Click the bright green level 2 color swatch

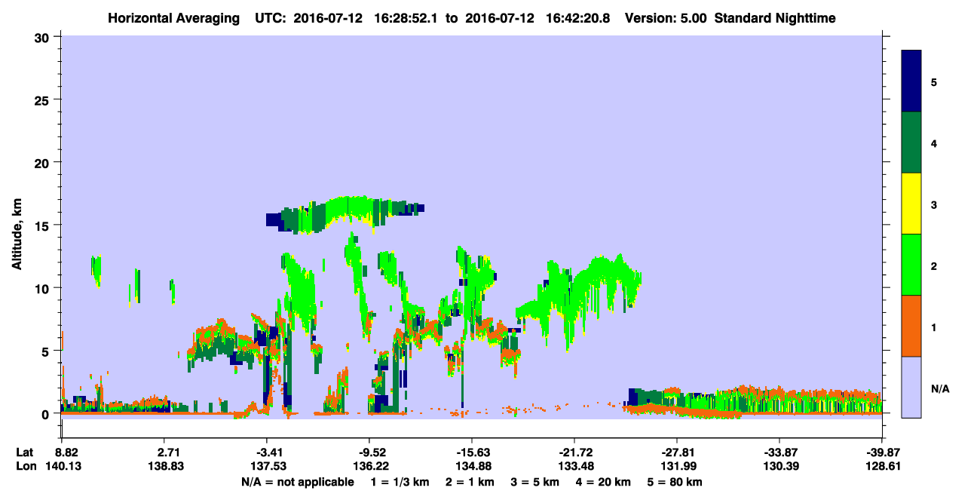911,264
